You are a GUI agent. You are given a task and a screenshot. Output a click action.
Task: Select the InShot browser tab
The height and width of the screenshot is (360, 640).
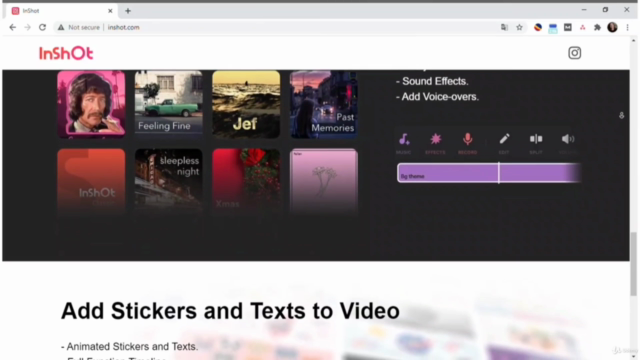pyautogui.click(x=61, y=11)
